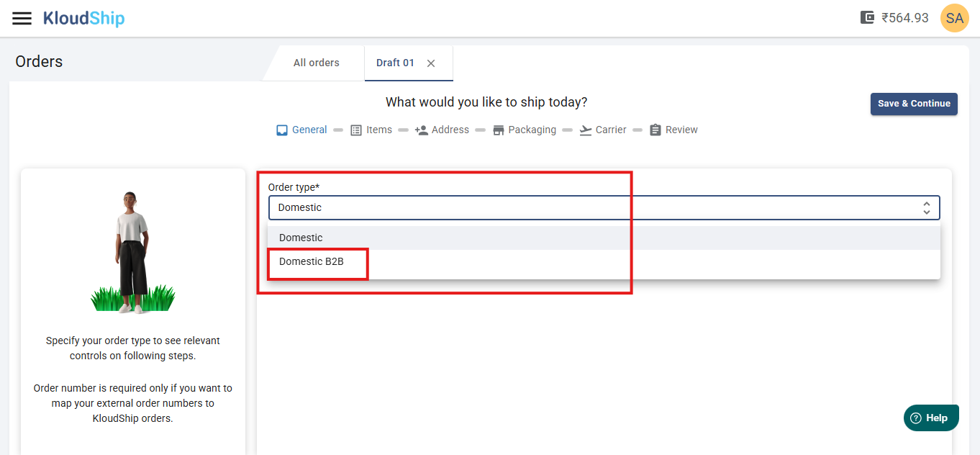The width and height of the screenshot is (980, 455).
Task: Switch to the All orders tab
Action: pyautogui.click(x=316, y=63)
